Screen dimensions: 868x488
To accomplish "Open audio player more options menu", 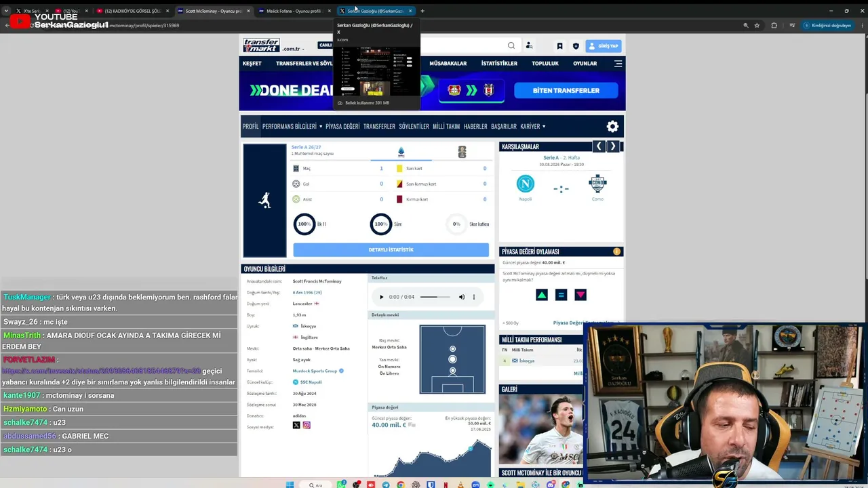I will click(x=474, y=297).
